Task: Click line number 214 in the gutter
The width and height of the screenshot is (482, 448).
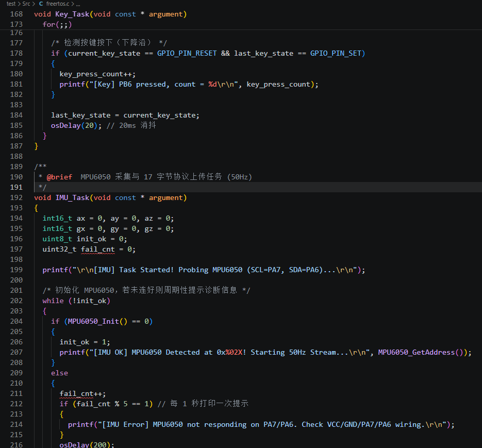Action: (x=16, y=424)
